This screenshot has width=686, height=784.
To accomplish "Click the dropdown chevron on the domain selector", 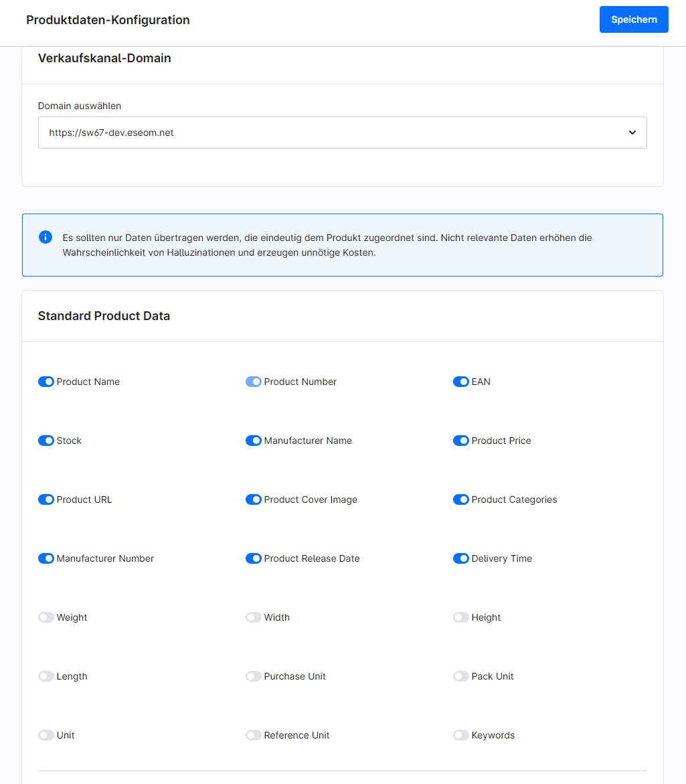I will (x=632, y=132).
